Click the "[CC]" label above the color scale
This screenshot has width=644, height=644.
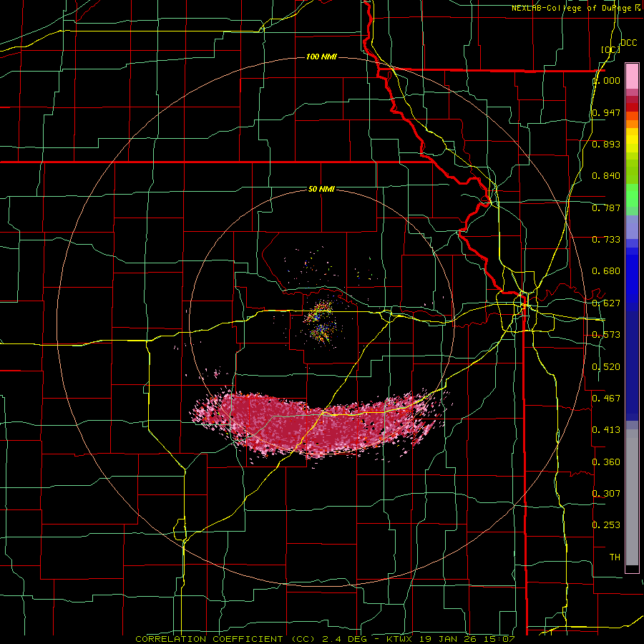(x=611, y=49)
